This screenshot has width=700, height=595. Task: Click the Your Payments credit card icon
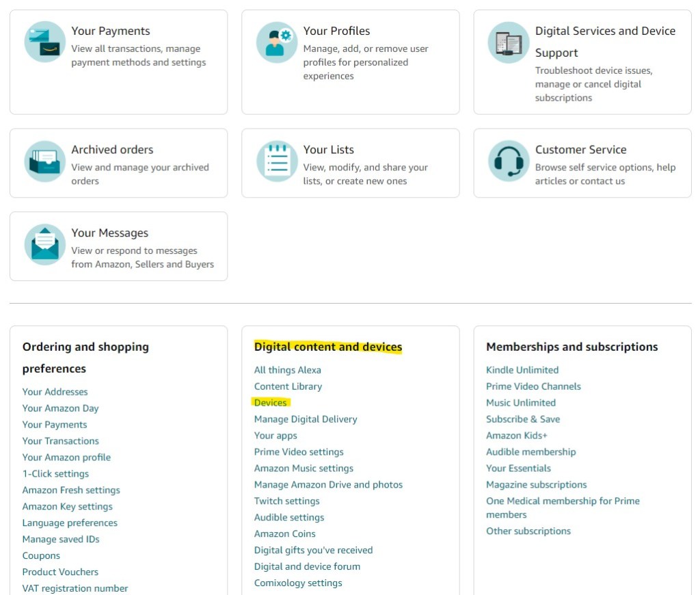click(45, 42)
